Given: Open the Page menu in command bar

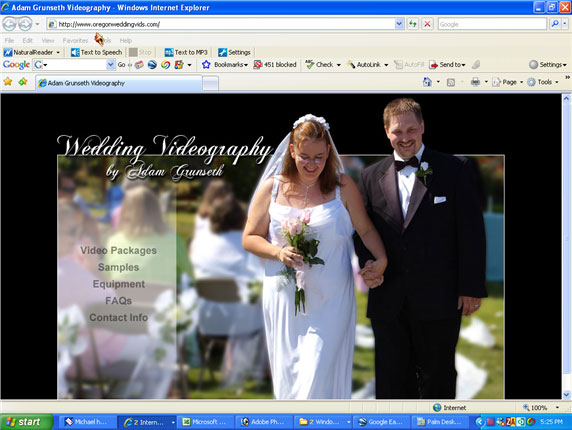Looking at the screenshot, I should (507, 82).
